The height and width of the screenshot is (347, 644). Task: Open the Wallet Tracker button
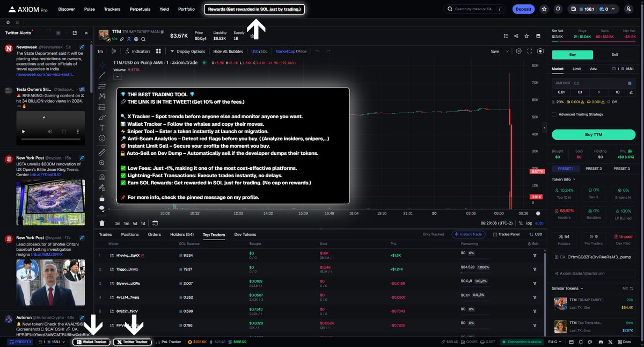[91, 342]
